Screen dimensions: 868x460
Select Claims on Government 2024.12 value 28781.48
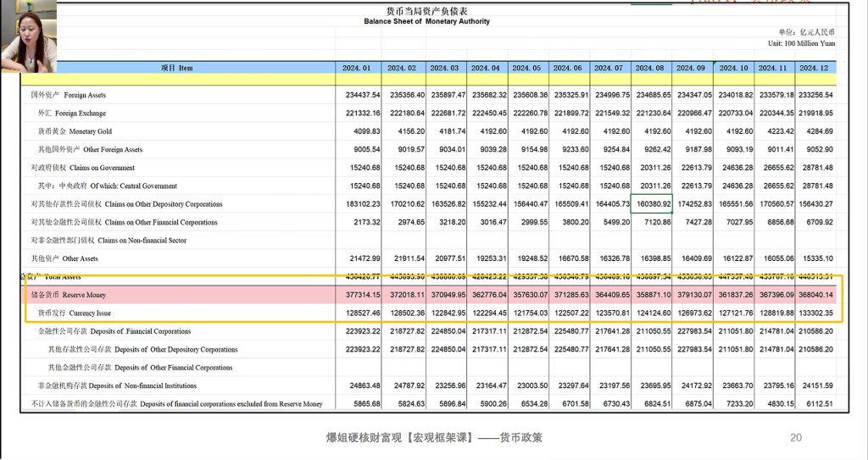(x=818, y=168)
